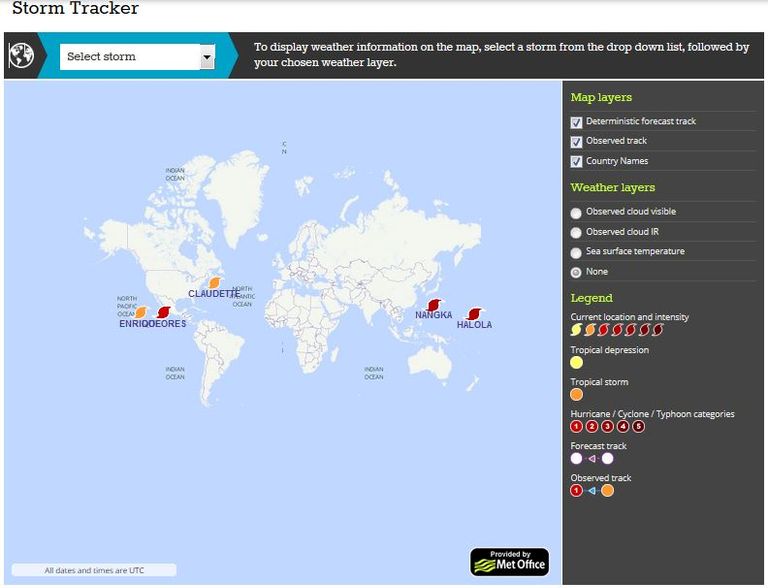
Task: Click the Halola storm marker
Action: click(x=474, y=314)
